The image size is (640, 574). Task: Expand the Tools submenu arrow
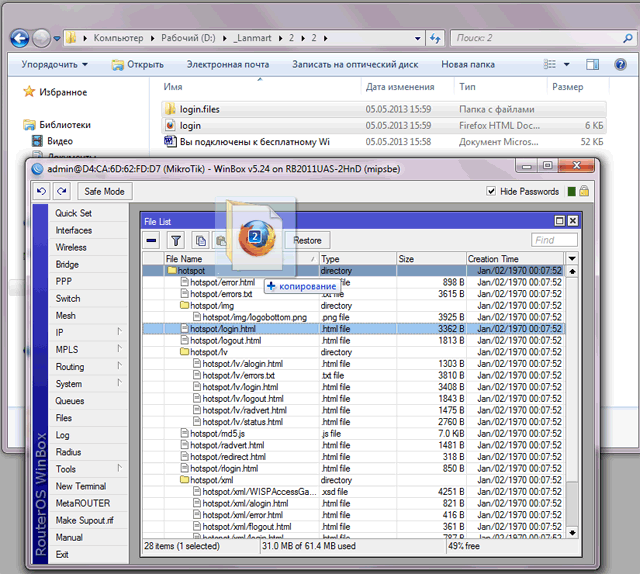click(120, 468)
